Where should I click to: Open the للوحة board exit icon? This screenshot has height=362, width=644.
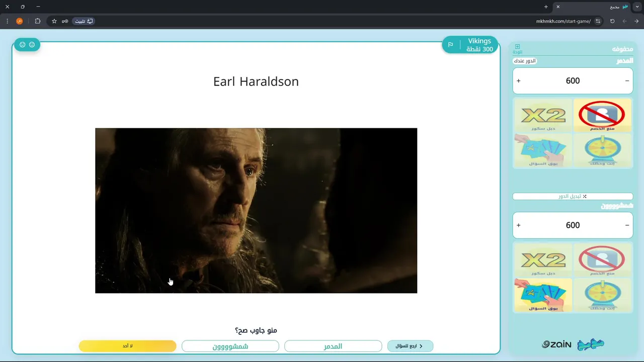pyautogui.click(x=517, y=49)
